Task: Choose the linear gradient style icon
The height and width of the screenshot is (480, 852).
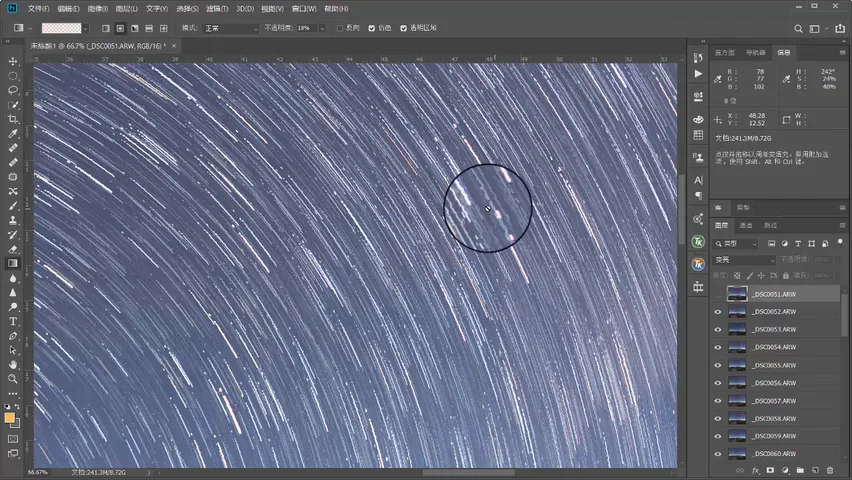Action: pyautogui.click(x=106, y=28)
